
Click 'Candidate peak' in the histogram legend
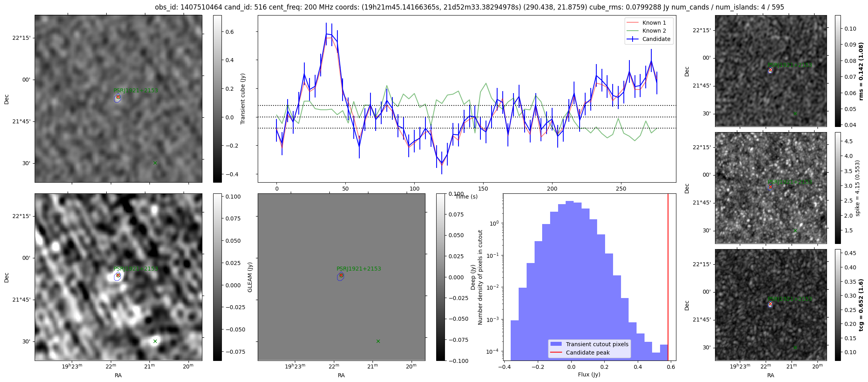[588, 353]
